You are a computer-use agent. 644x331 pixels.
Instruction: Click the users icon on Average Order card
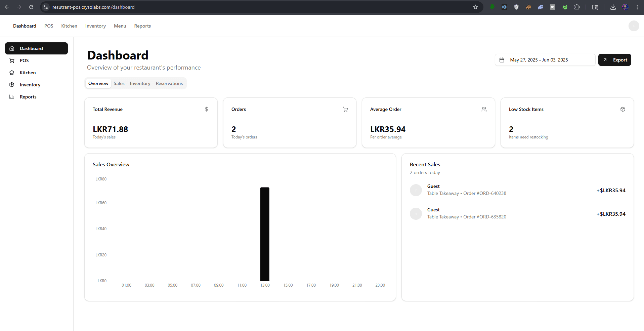click(x=484, y=109)
